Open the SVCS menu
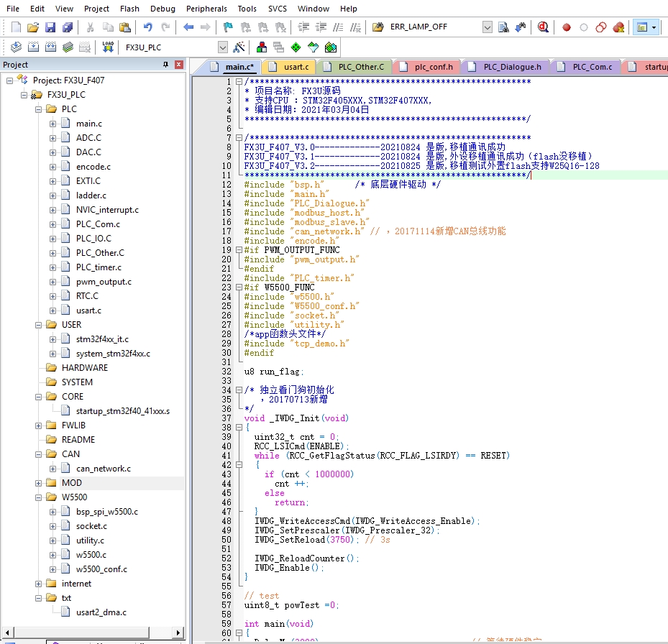 [278, 9]
